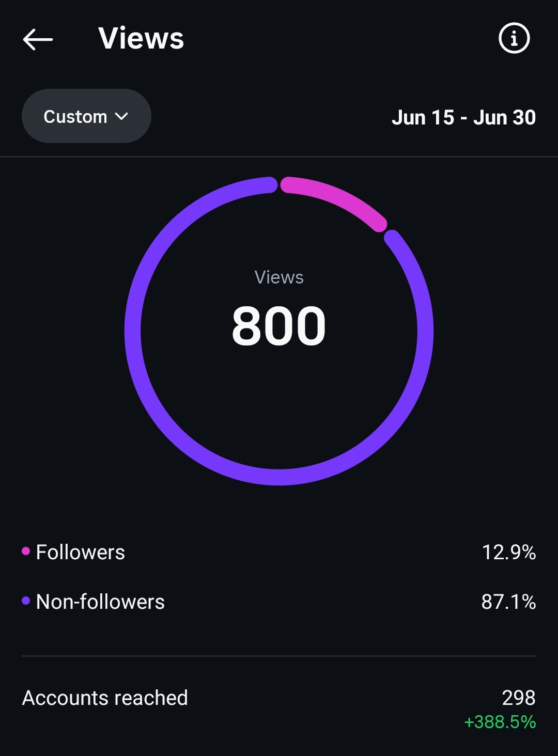Open Accounts reached details

[x=279, y=707]
